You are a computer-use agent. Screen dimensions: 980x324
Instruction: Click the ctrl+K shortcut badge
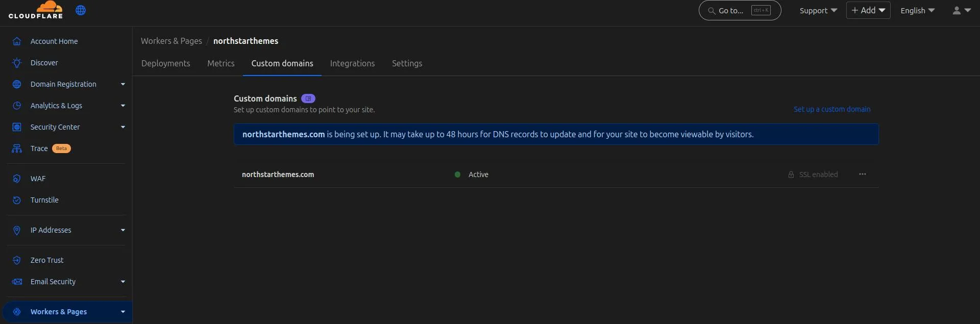761,10
